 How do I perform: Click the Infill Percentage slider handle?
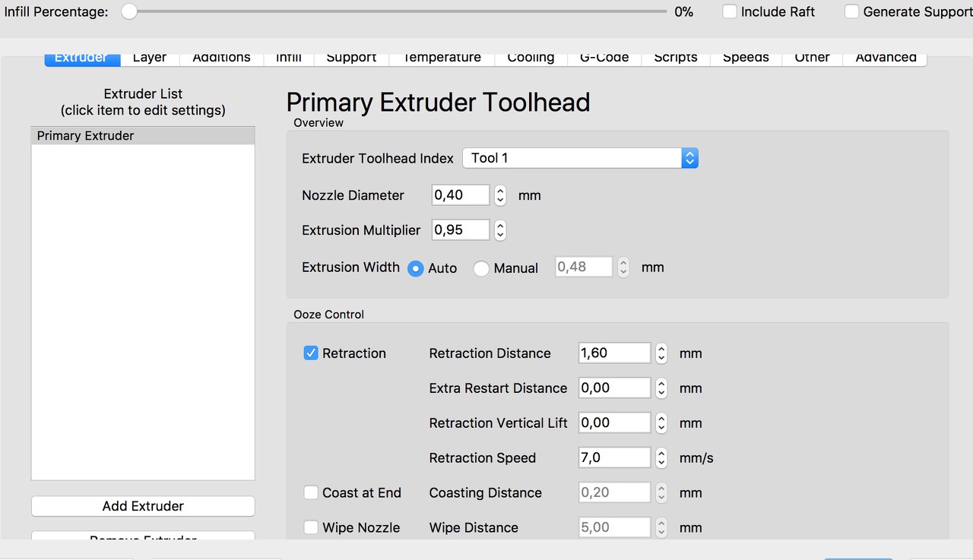click(129, 12)
